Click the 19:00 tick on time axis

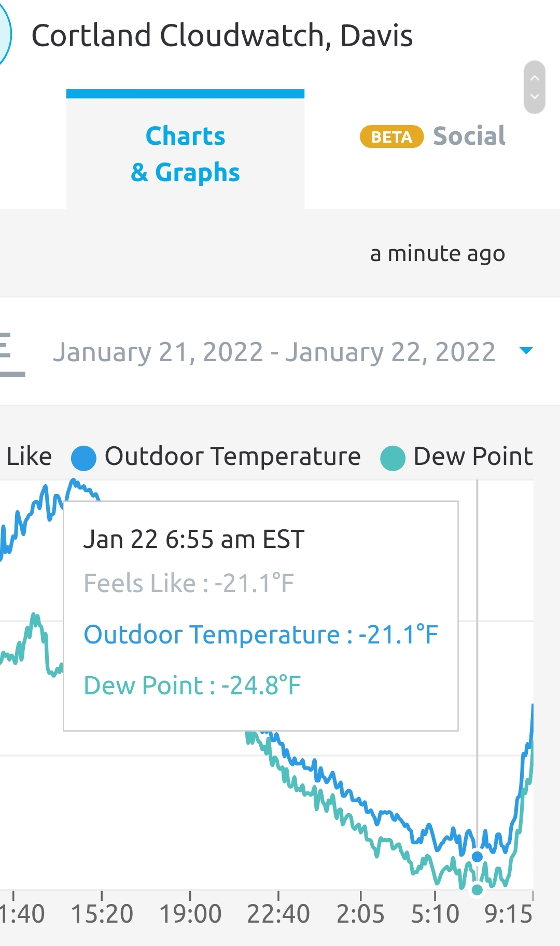pyautogui.click(x=190, y=914)
